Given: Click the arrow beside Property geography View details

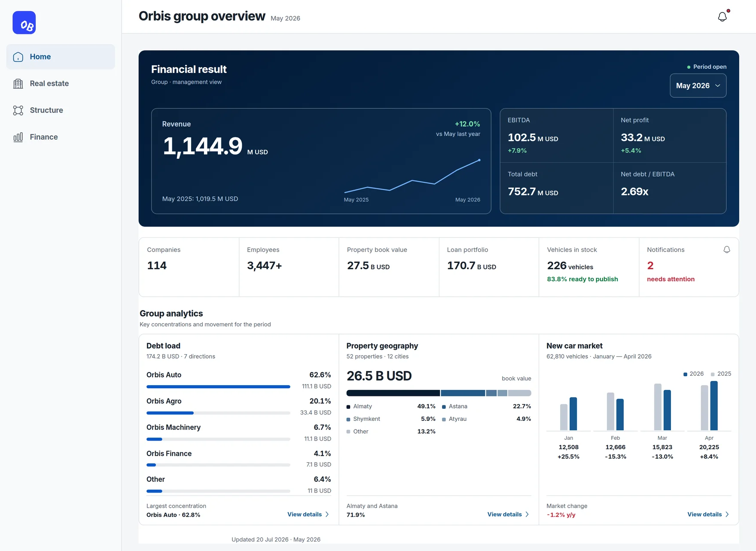Looking at the screenshot, I should [527, 514].
